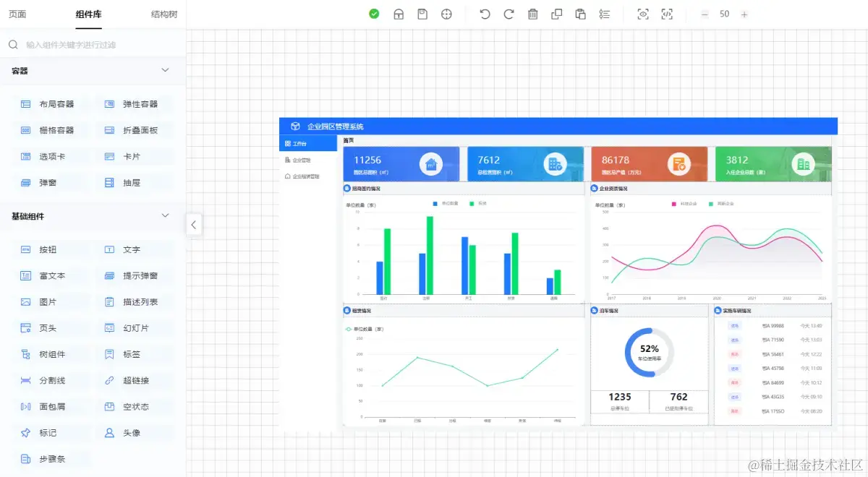Select the 抽屉 component

(135, 183)
